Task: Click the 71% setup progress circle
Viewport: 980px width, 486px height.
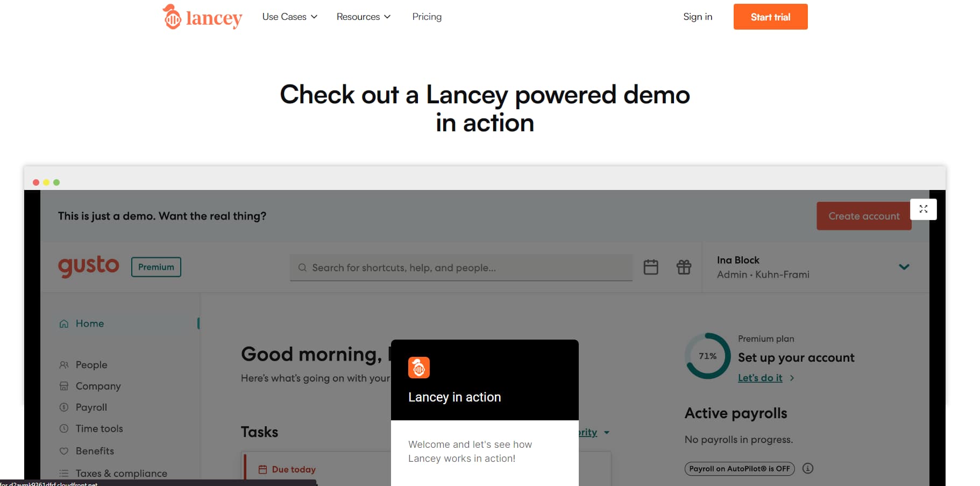Action: [x=707, y=356]
